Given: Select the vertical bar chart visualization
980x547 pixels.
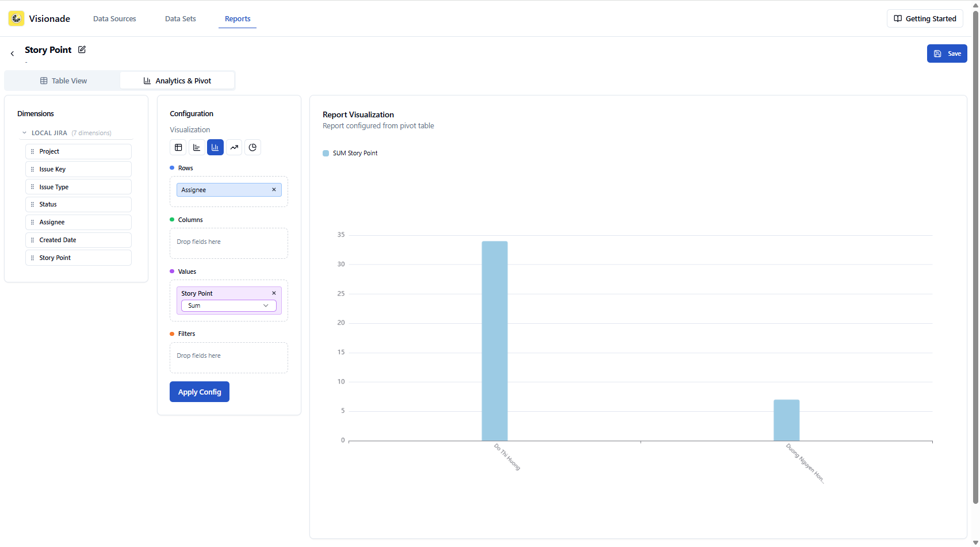Looking at the screenshot, I should tap(215, 147).
